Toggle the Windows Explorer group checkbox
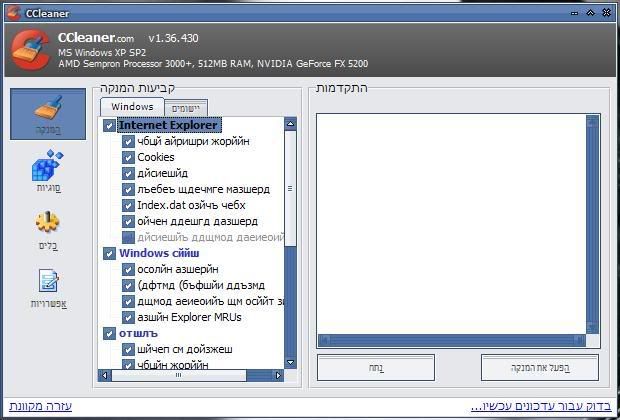This screenshot has height=420, width=620. pyautogui.click(x=110, y=254)
